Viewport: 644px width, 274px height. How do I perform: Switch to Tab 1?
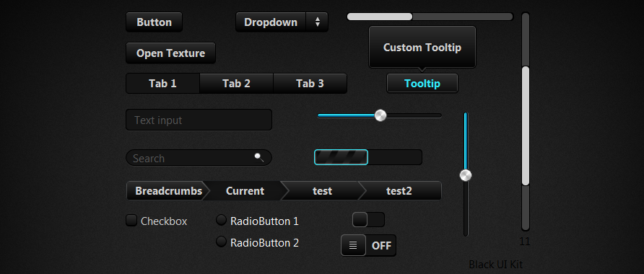click(162, 84)
